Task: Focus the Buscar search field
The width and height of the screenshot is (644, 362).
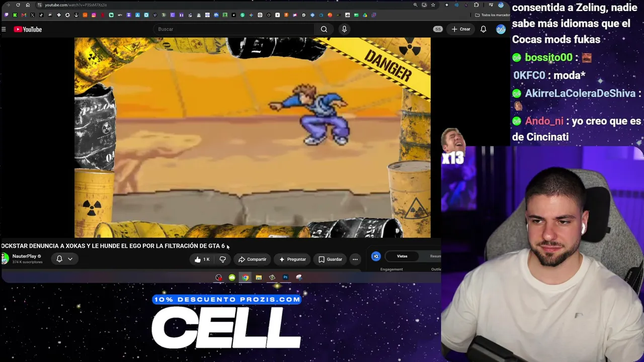Action: [x=234, y=29]
